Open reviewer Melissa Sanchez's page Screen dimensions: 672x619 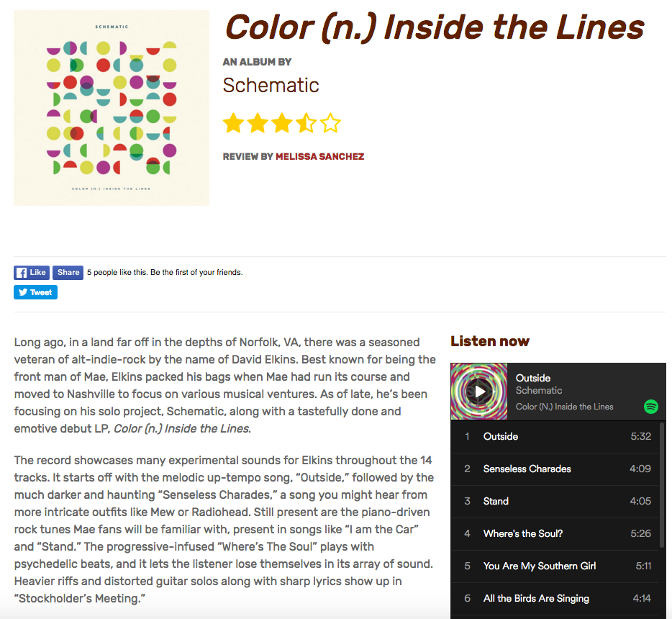click(x=319, y=156)
